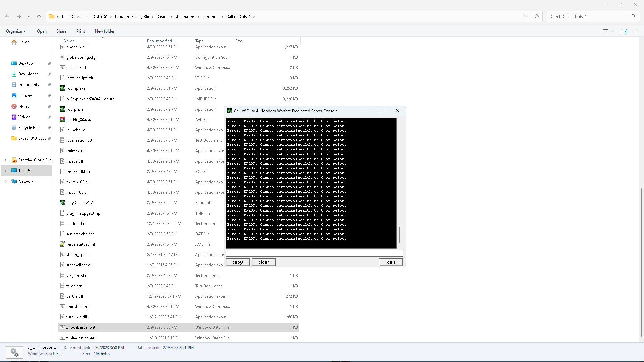Viewport: 644px width, 362px height.
Task: Go to Documents in the sidebar
Action: point(29,85)
